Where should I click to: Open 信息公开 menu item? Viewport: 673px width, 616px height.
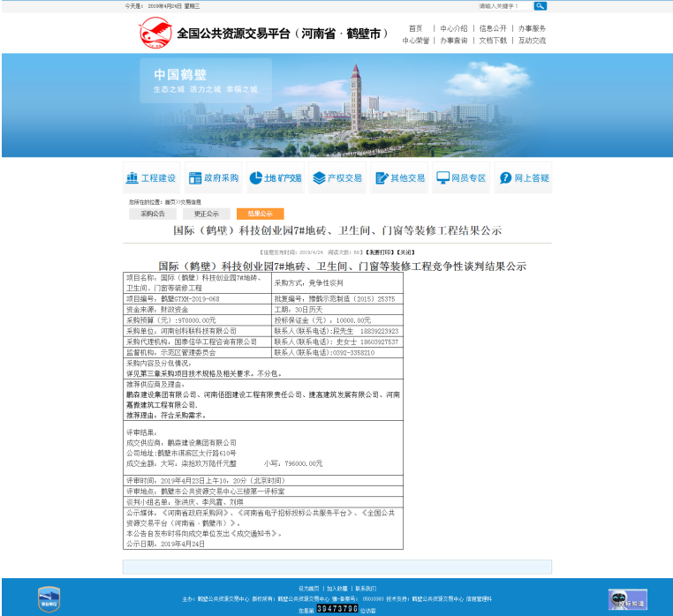pyautogui.click(x=493, y=28)
